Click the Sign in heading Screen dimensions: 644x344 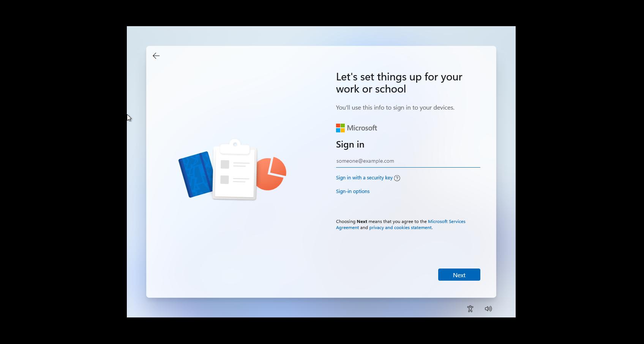click(350, 145)
